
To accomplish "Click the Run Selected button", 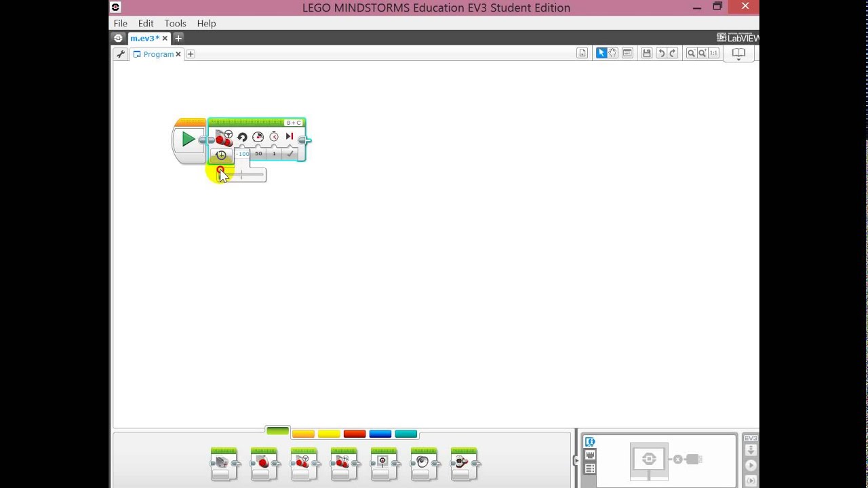I will pos(751,481).
